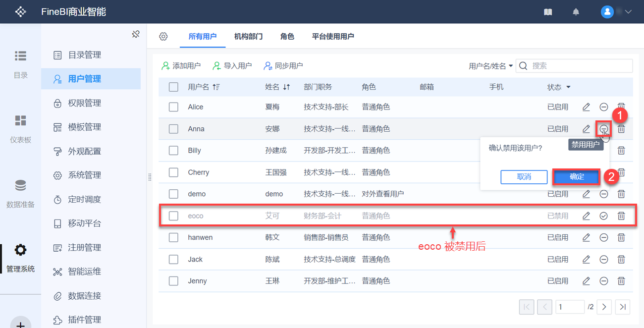Delete user Jenny with the trash icon
The height and width of the screenshot is (328, 644).
[621, 281]
